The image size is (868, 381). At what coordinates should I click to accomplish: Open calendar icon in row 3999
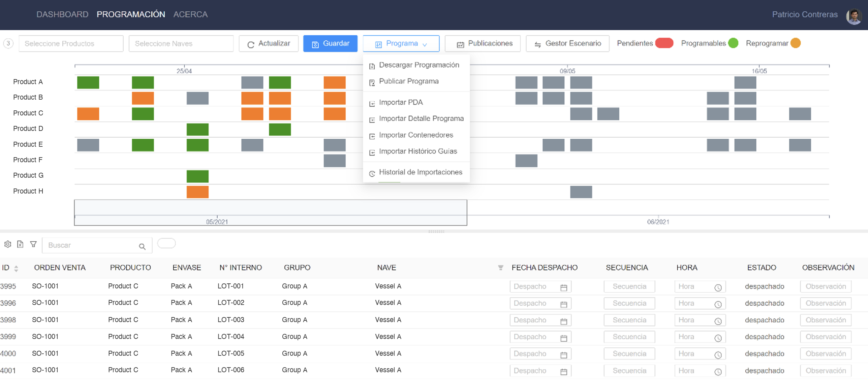[x=563, y=338]
